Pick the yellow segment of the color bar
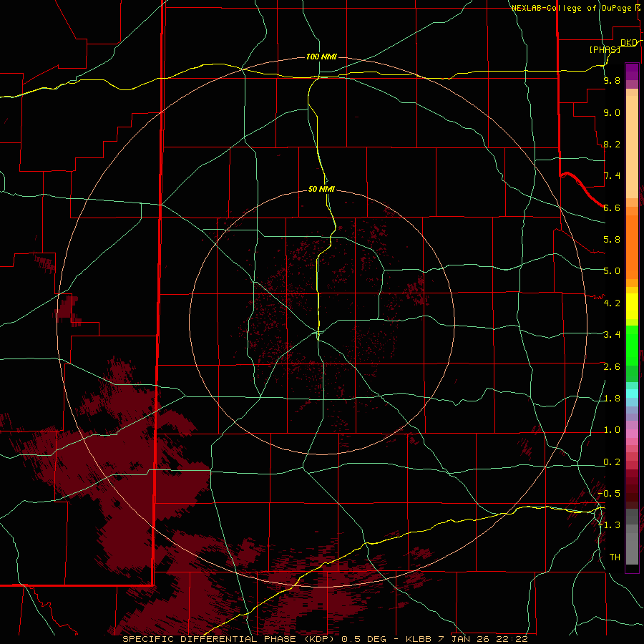This screenshot has width=644, height=644. 632,306
